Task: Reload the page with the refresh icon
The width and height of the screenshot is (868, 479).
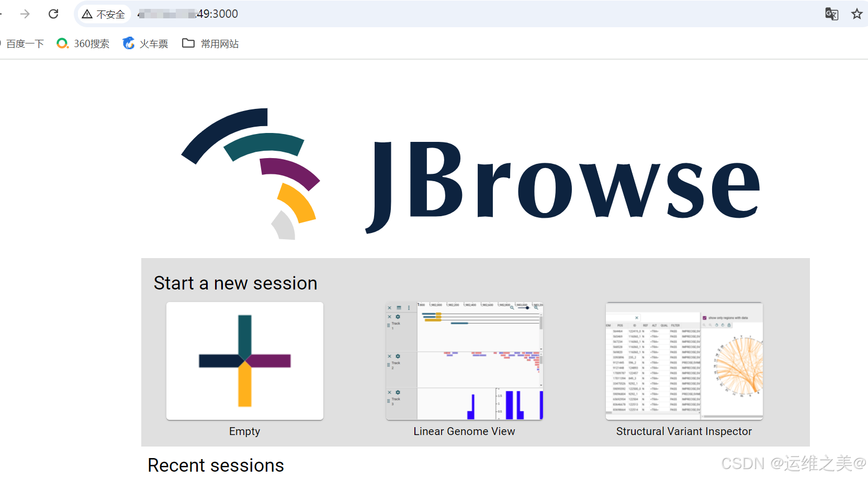Action: pyautogui.click(x=53, y=14)
